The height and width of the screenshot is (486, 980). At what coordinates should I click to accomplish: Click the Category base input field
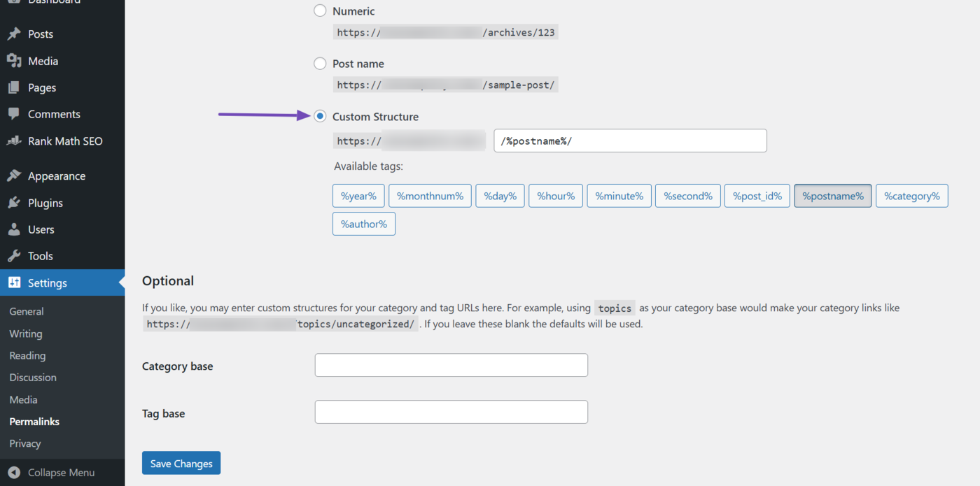451,365
